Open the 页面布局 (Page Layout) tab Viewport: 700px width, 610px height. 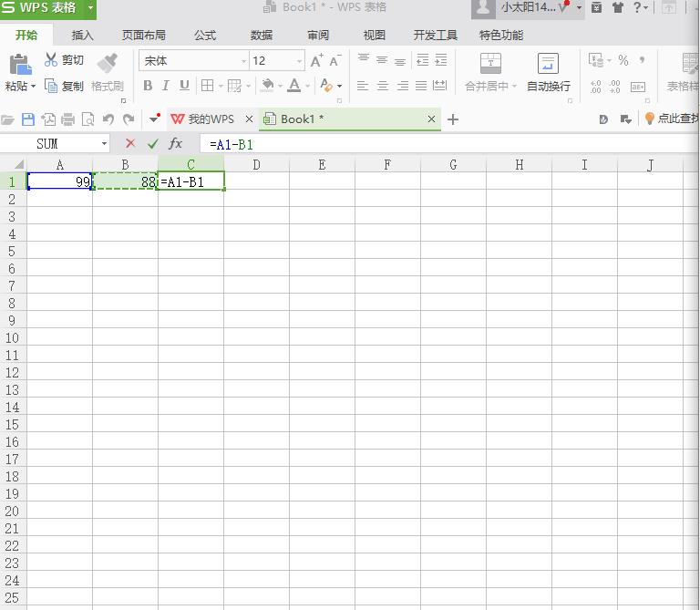[x=144, y=35]
